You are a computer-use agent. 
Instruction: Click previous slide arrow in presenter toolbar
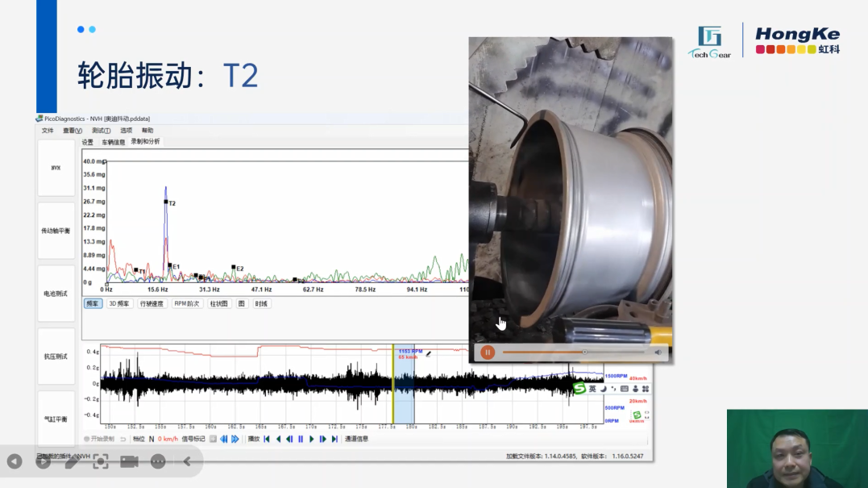click(x=15, y=461)
